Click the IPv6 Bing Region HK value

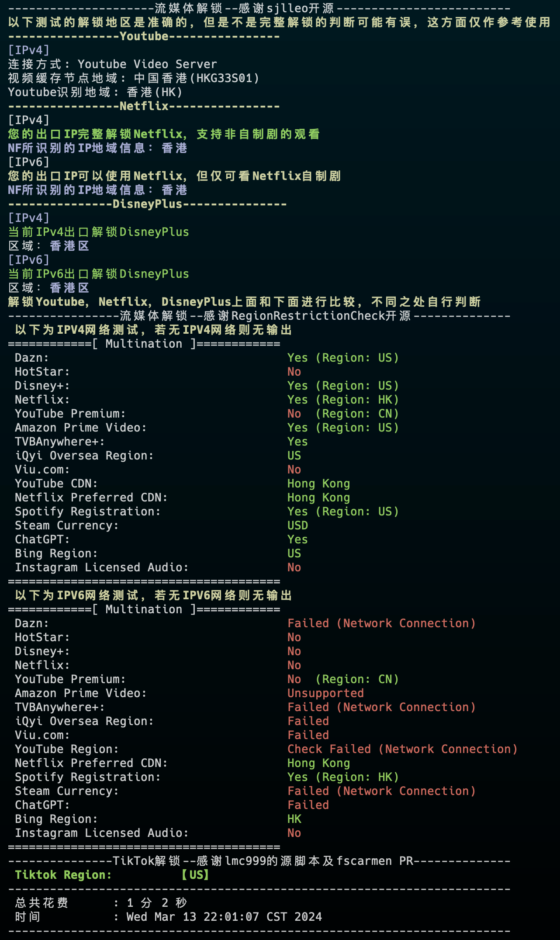pyautogui.click(x=294, y=819)
